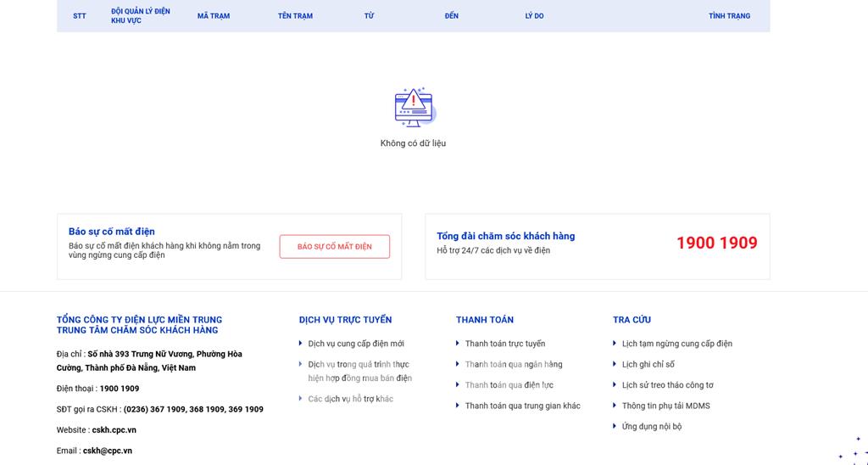868x465 pixels.
Task: Click the "BÁO SỰ CỐ MẤT ĐIỆN" button
Action: (334, 246)
